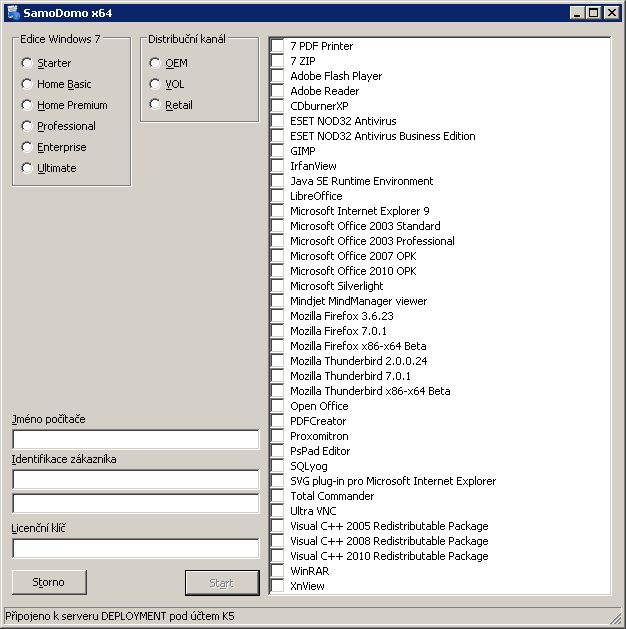Click the Storno button
This screenshot has width=626, height=629.
point(49,582)
